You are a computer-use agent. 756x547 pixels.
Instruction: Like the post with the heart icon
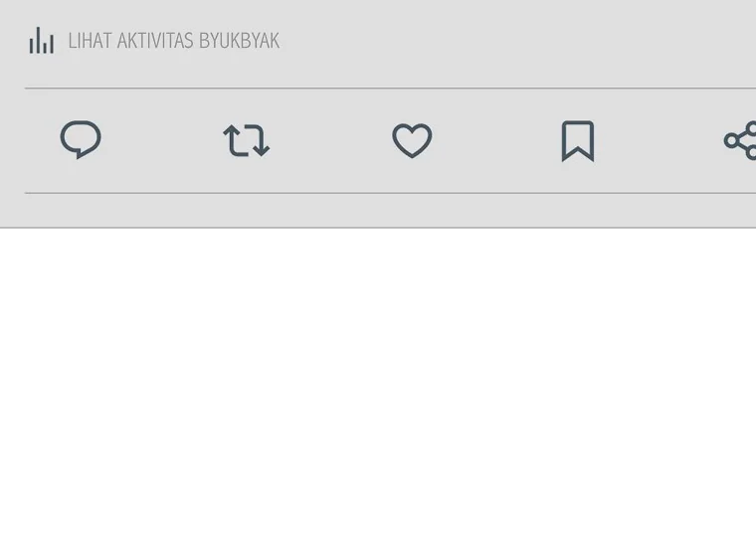412,140
